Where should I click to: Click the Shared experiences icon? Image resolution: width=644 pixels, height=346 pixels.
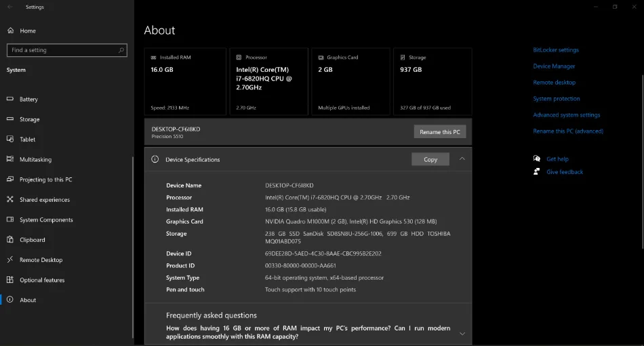point(10,200)
